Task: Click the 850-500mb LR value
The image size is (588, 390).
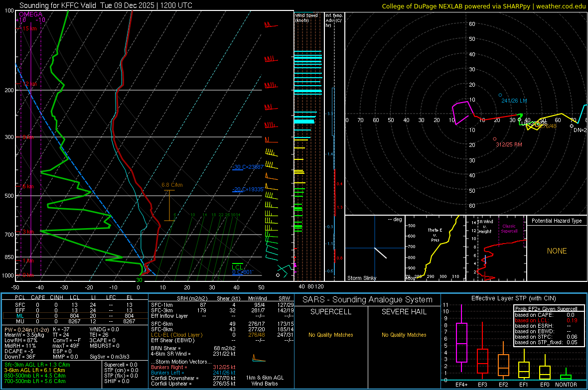Action: point(35,376)
